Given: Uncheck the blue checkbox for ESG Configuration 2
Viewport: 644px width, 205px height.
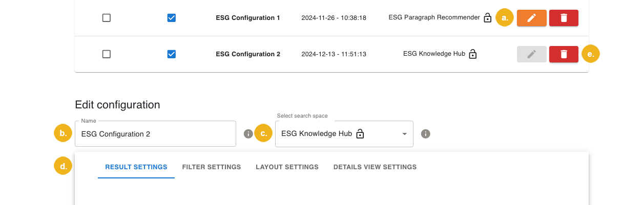Looking at the screenshot, I should coord(172,54).
